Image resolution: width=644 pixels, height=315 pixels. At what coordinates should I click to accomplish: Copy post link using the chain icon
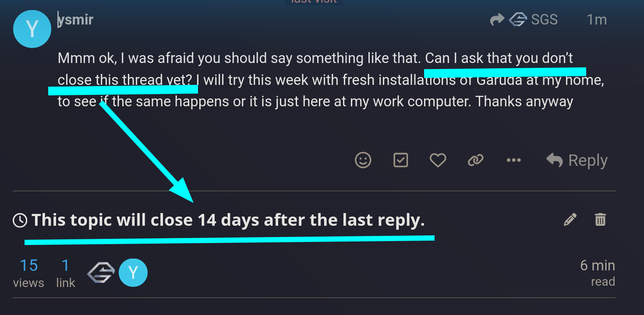coord(475,161)
